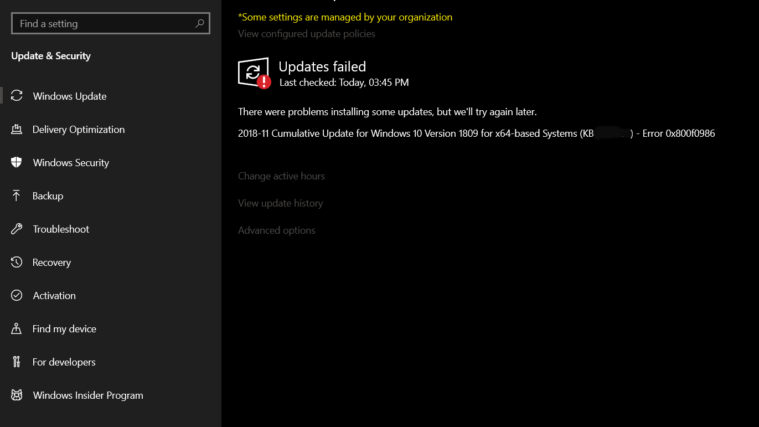Image resolution: width=759 pixels, height=427 pixels.
Task: Click the Updates failed status icon
Action: click(x=254, y=73)
